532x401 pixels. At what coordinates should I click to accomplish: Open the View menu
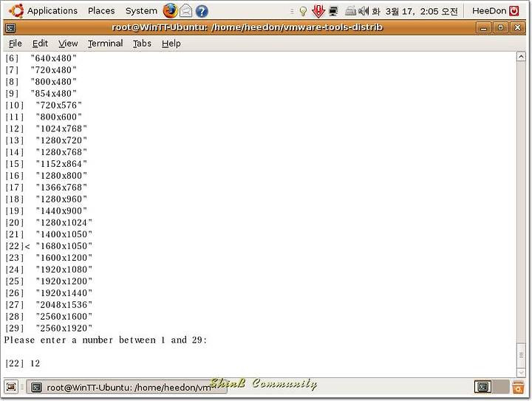[x=68, y=44]
